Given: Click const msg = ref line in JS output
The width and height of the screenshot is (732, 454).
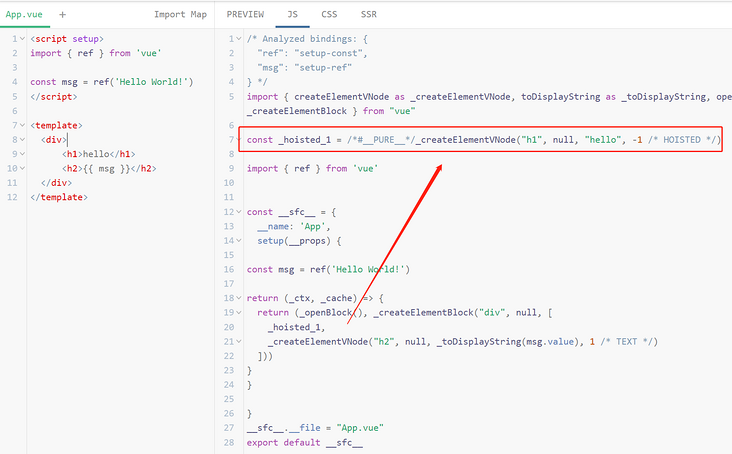Looking at the screenshot, I should tap(328, 270).
